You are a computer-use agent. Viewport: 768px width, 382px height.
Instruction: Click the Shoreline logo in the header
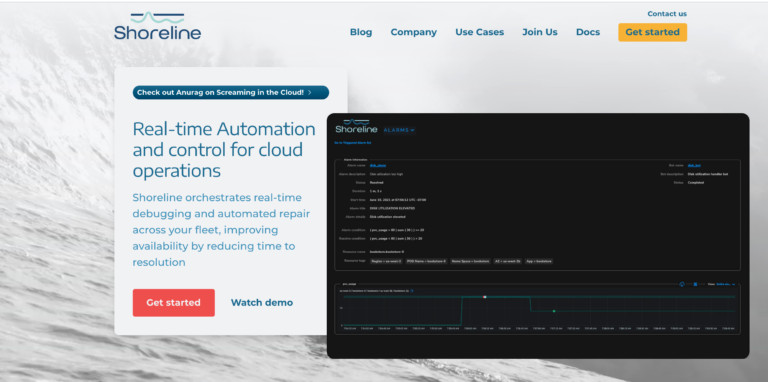tap(157, 26)
